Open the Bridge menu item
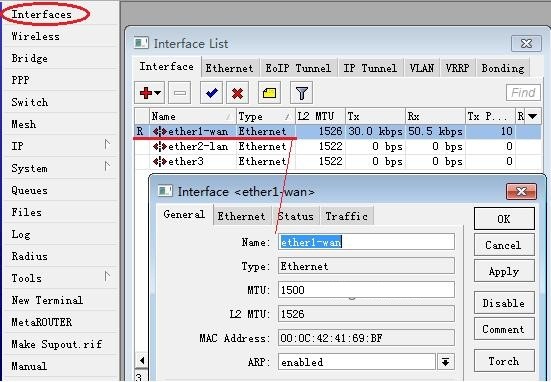551x382 pixels. pos(30,58)
